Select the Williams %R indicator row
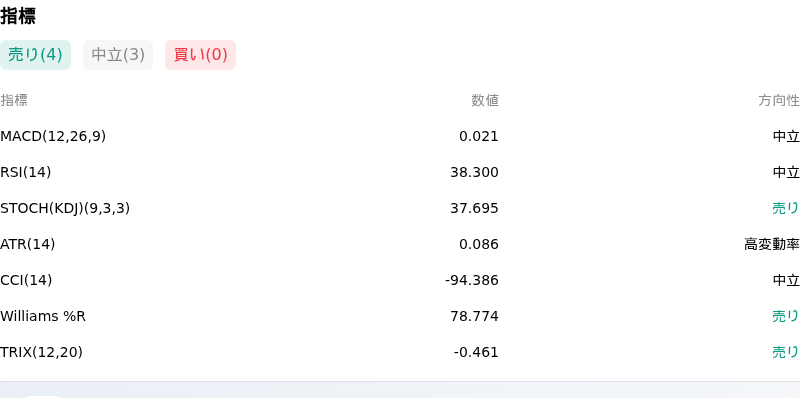The width and height of the screenshot is (800, 398). click(x=400, y=316)
